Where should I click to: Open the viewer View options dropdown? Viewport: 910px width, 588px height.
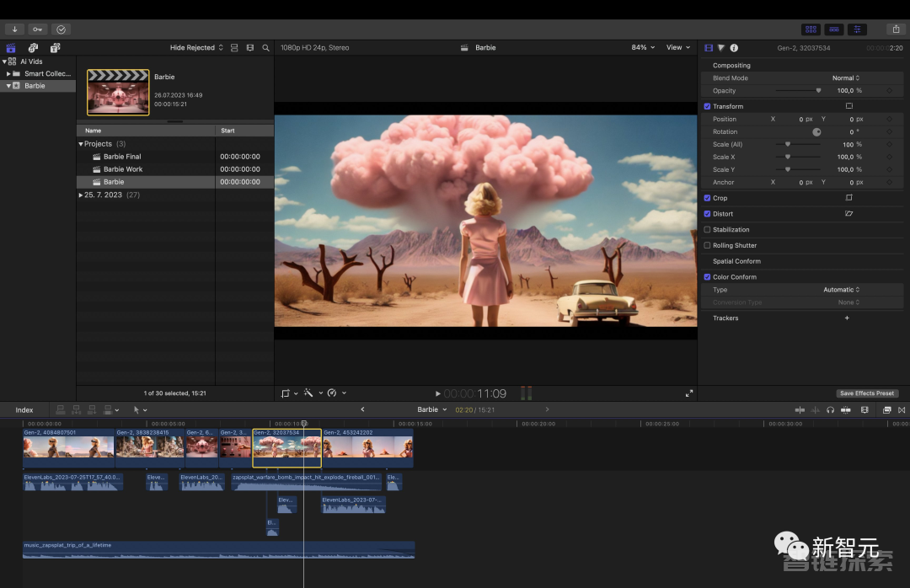(677, 48)
